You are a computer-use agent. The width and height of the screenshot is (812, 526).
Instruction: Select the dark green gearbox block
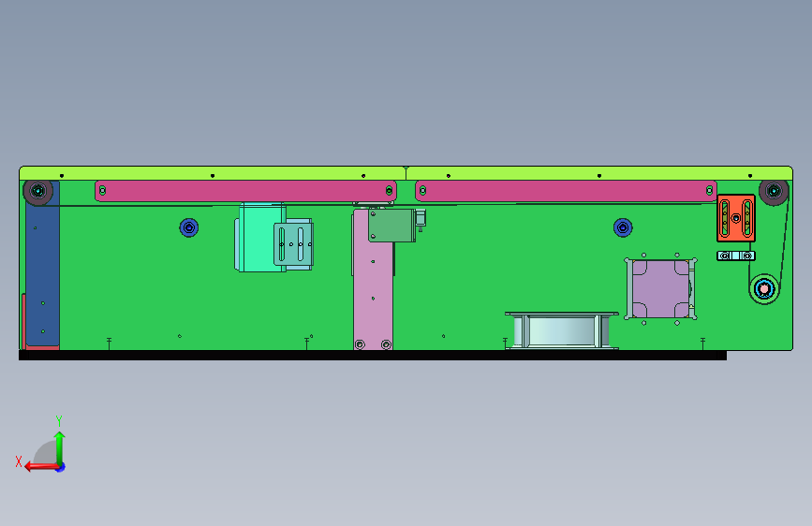pyautogui.click(x=391, y=225)
